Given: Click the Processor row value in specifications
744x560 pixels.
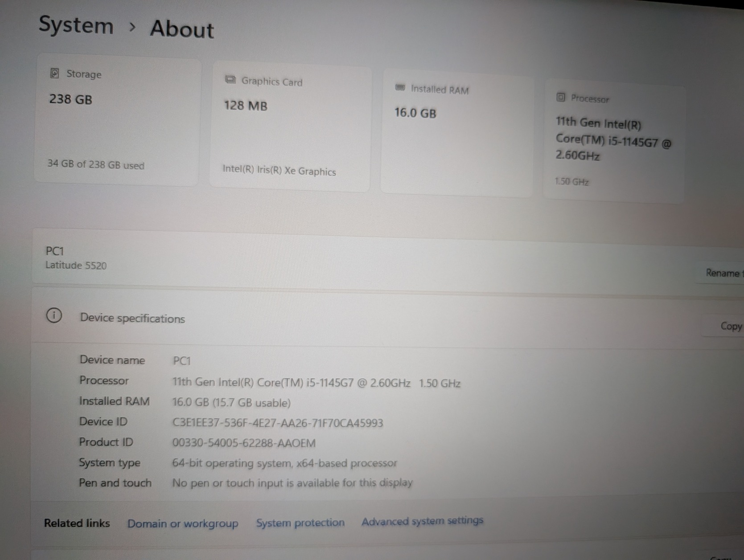Looking at the screenshot, I should tap(316, 383).
